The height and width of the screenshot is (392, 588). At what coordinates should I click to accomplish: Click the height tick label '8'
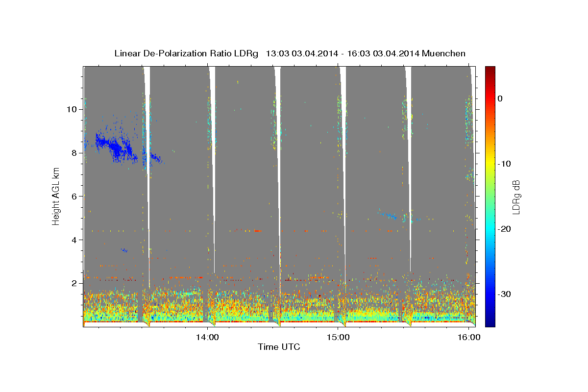point(73,153)
